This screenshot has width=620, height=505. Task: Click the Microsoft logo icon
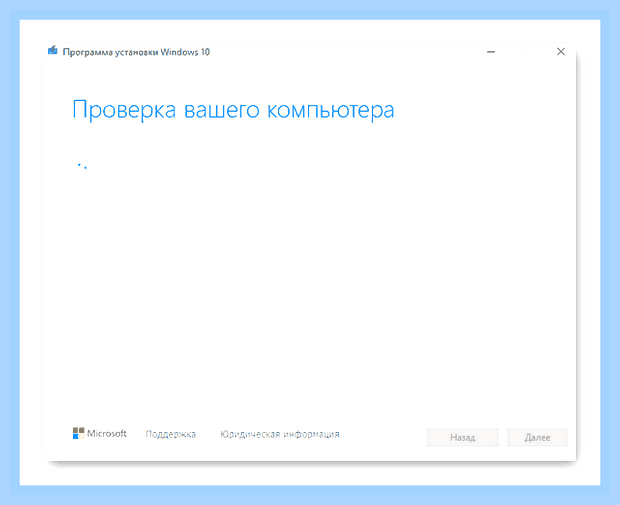coord(78,433)
